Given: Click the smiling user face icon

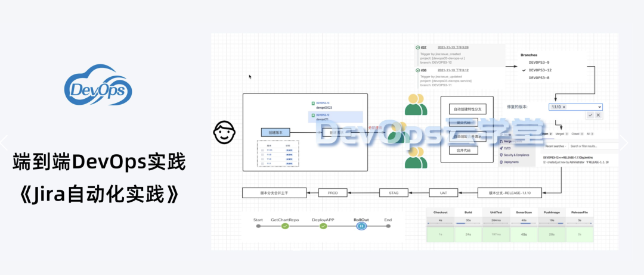Looking at the screenshot, I should tap(225, 132).
